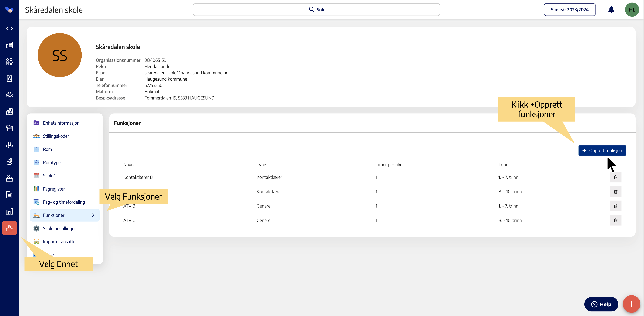Click the red plus floating button
The width and height of the screenshot is (644, 316).
tap(631, 304)
